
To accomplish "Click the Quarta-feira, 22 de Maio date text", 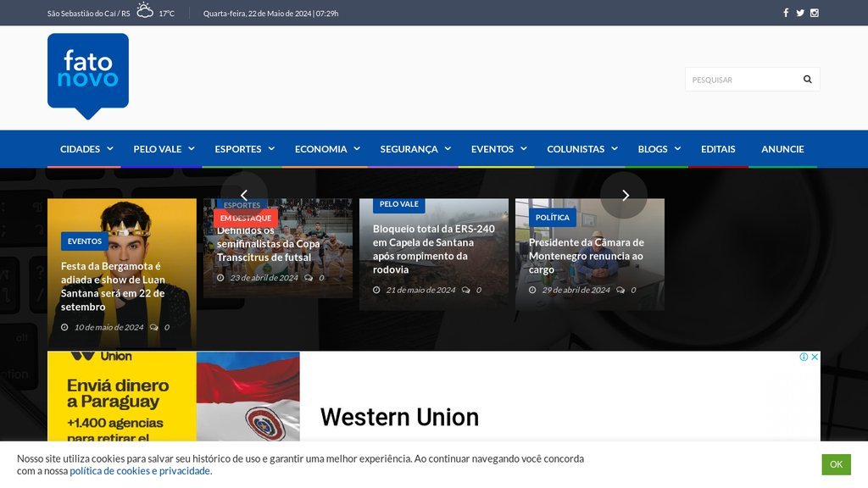I will point(270,14).
